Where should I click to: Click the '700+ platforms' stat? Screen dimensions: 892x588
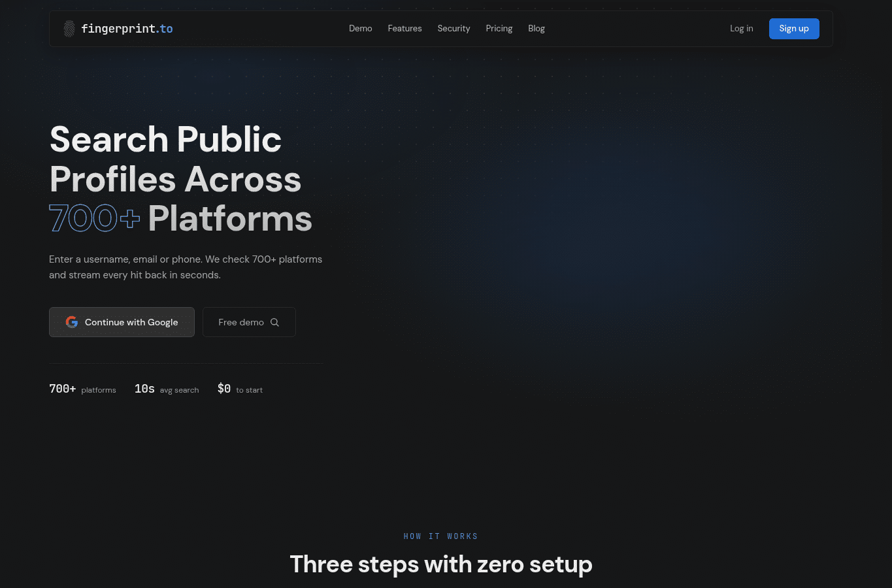(x=82, y=389)
